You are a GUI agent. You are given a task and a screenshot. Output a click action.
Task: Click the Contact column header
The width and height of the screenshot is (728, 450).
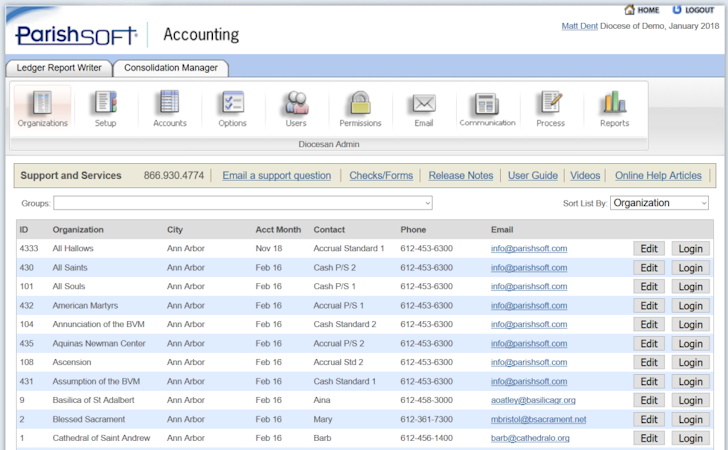[329, 229]
